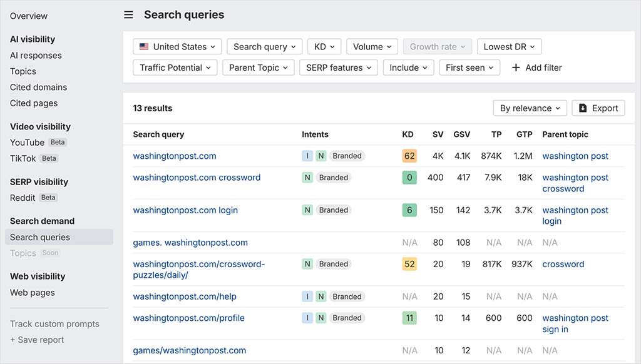641x364 pixels.
Task: Click the United States flag icon
Action: (x=143, y=46)
